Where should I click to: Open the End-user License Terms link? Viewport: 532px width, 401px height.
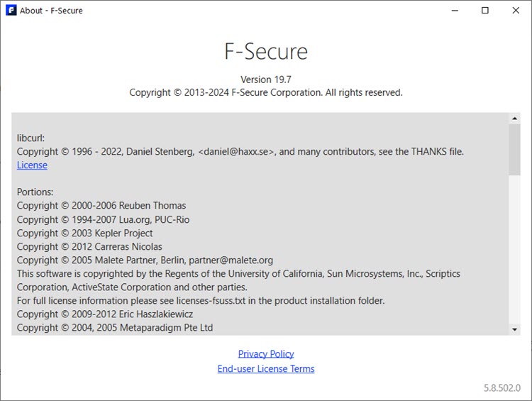pos(266,369)
